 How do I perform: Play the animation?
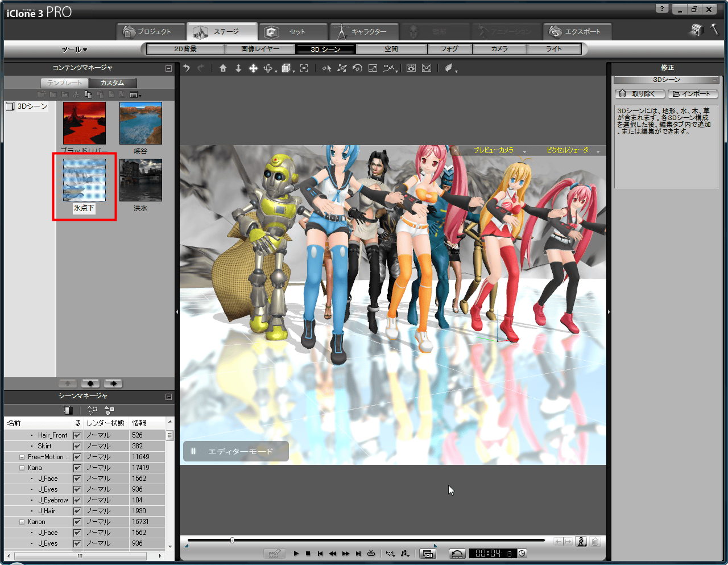pyautogui.click(x=296, y=554)
